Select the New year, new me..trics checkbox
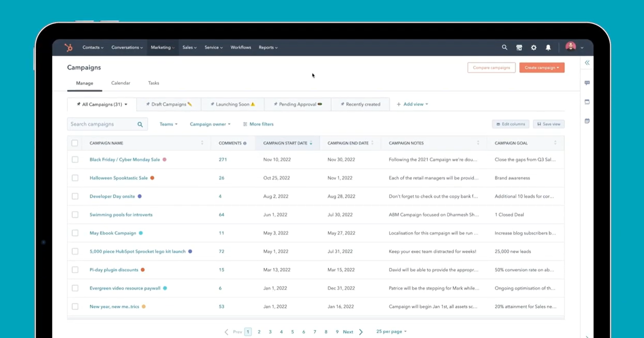644x338 pixels. click(x=75, y=306)
